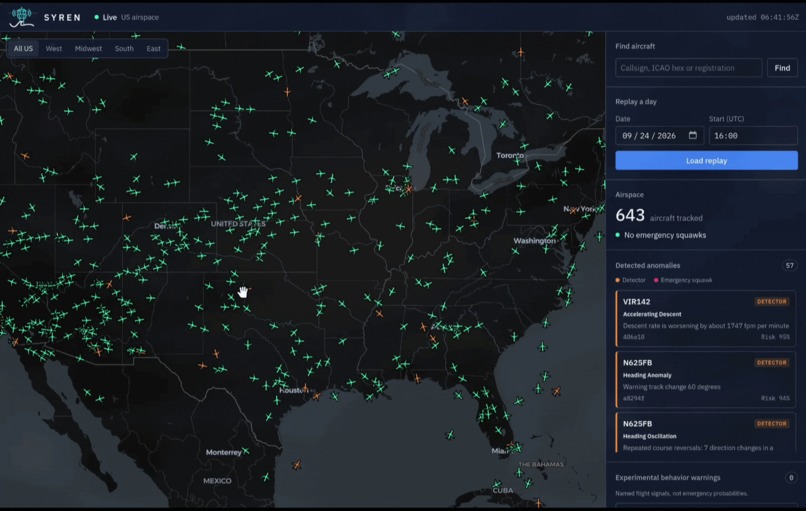Click 'Risk 95%' on VIR142 card
Viewport: 806px width, 511px height.
tap(775, 337)
